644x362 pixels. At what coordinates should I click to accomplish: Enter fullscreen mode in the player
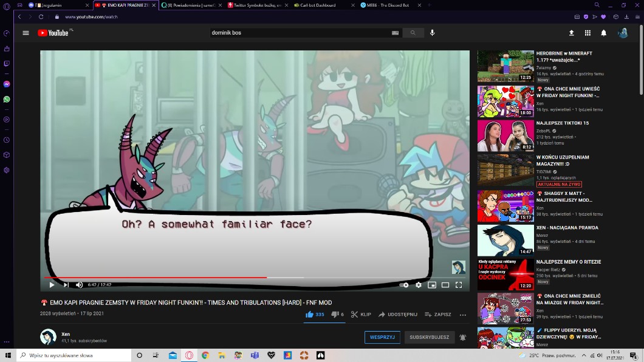[x=459, y=285]
